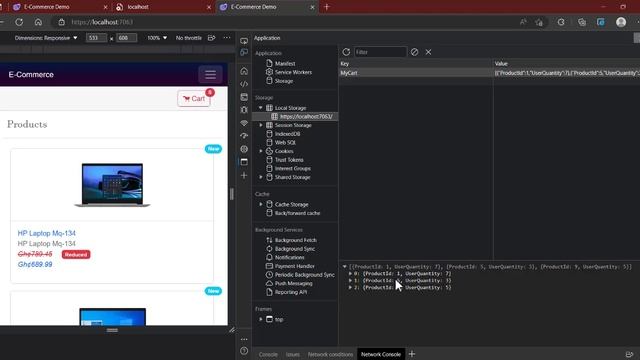Expand the Cache Storage tree node
The image size is (640, 360).
(260, 204)
